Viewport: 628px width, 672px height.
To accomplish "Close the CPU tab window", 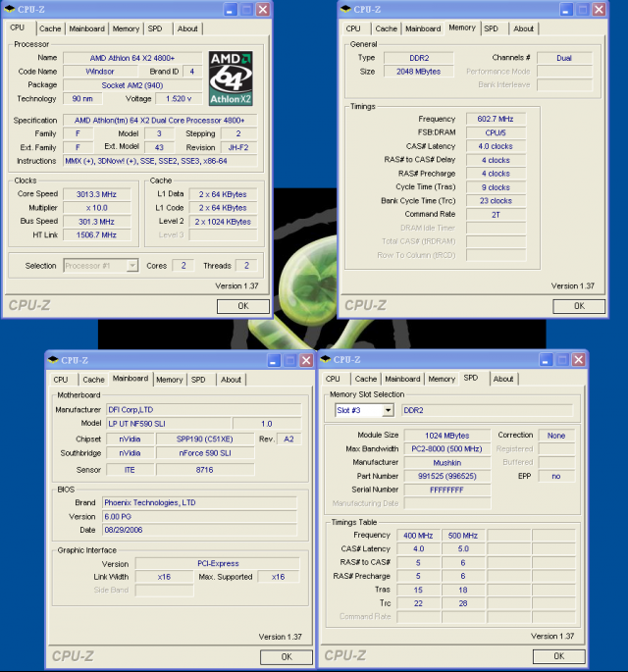I will 263,10.
